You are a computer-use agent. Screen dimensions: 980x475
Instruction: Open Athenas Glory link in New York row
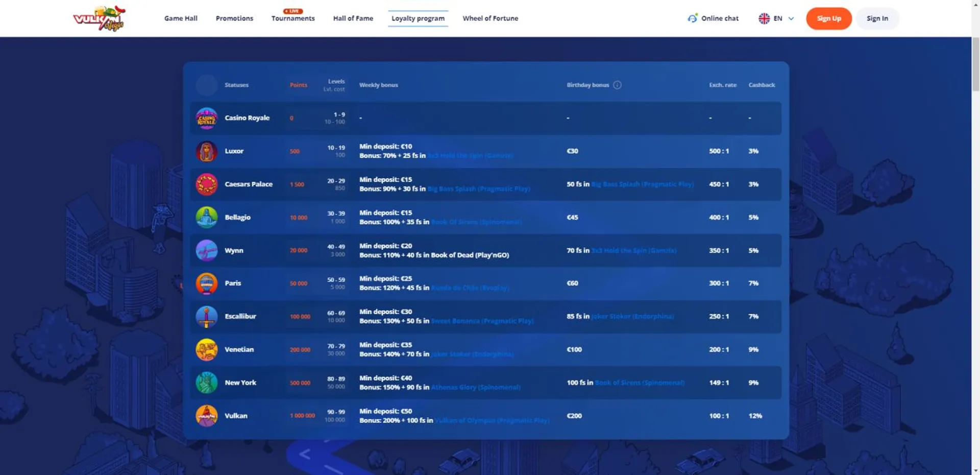476,388
